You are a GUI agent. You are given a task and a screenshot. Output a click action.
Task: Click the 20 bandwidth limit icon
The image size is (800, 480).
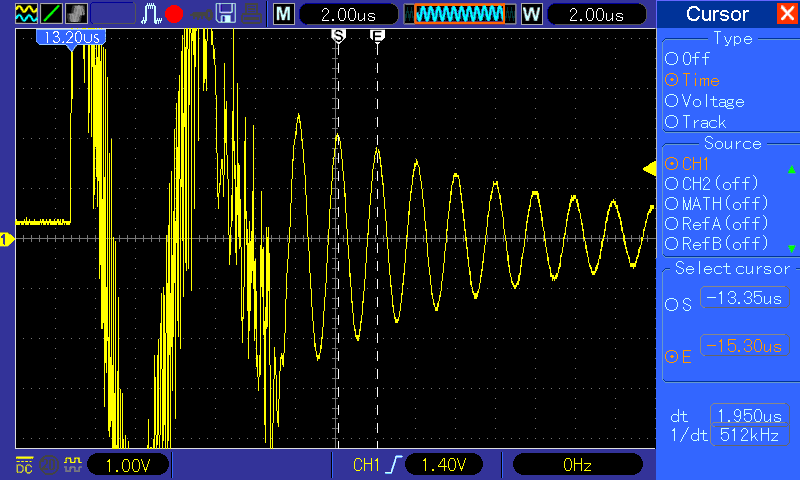(x=48, y=465)
